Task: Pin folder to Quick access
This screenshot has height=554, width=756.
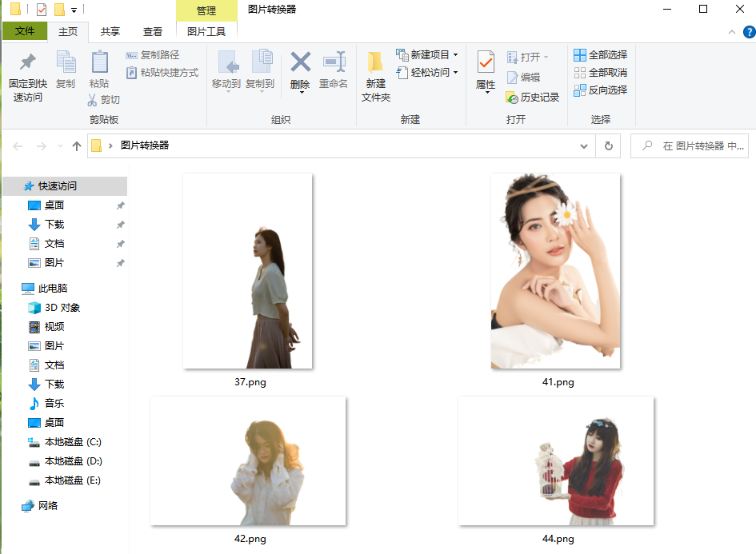Action: click(27, 76)
